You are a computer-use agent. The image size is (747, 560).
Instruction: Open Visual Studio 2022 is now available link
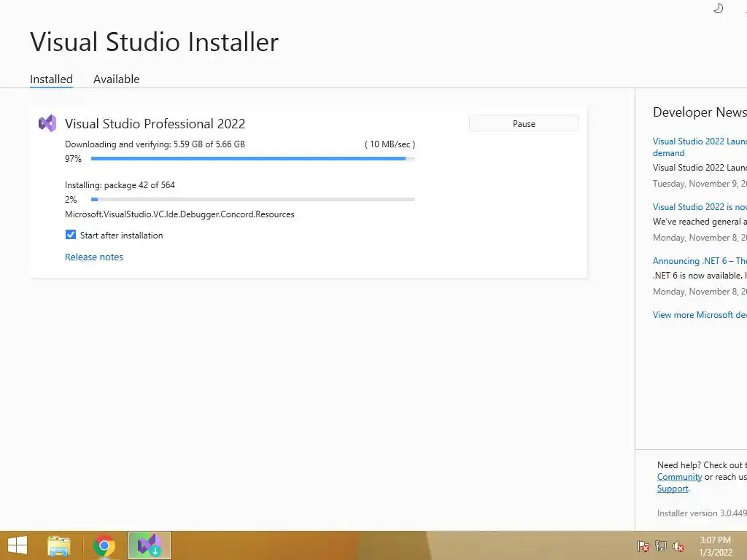700,206
